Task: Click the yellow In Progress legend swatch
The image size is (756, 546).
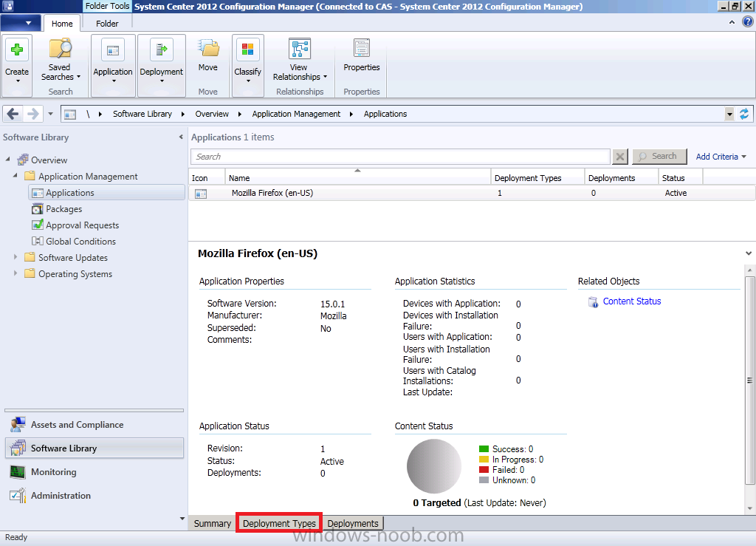Action: [484, 459]
